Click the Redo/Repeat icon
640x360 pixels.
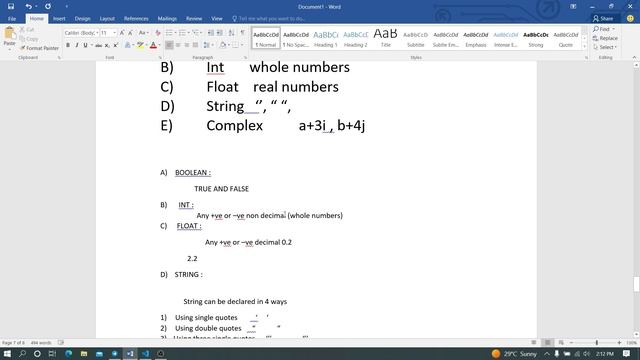48,7
